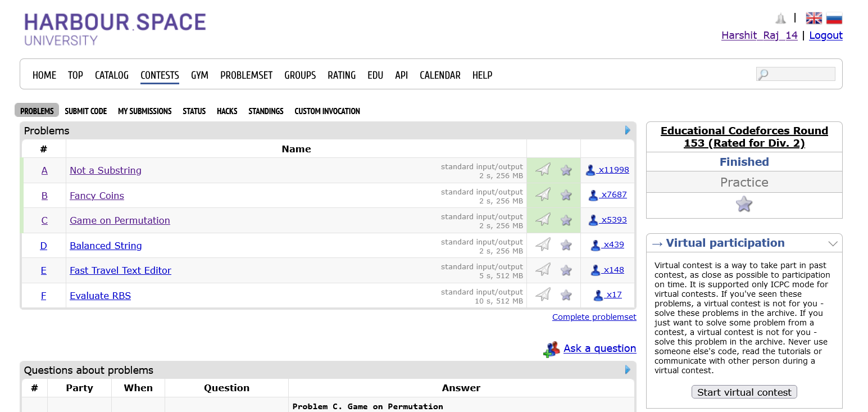This screenshot has width=868, height=412.
Task: Click the solved-users icon beside x148
Action: pyautogui.click(x=596, y=270)
